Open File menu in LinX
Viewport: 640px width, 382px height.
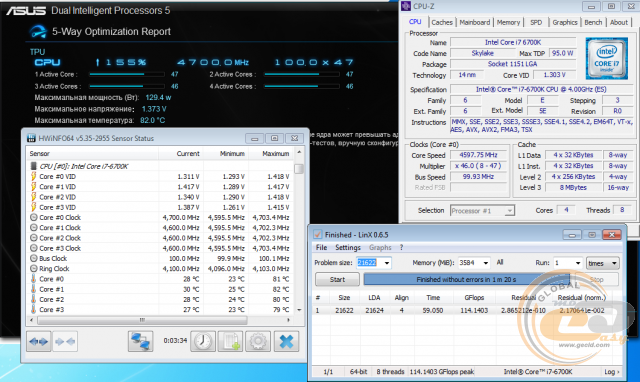(x=321, y=247)
